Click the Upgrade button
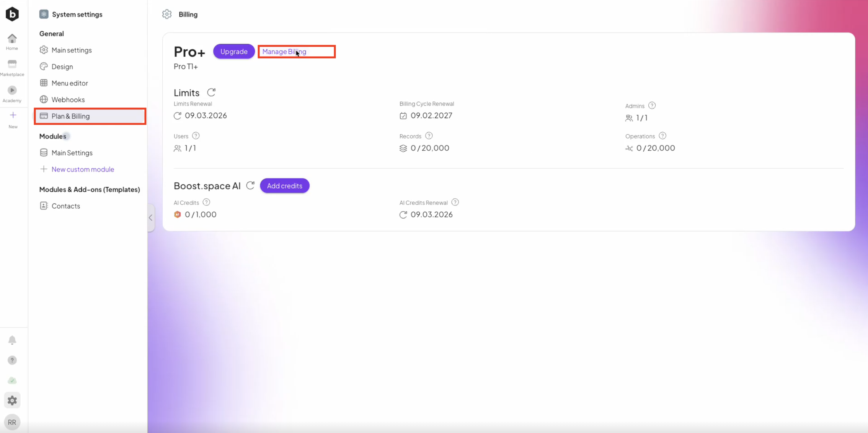868x433 pixels. pos(234,51)
